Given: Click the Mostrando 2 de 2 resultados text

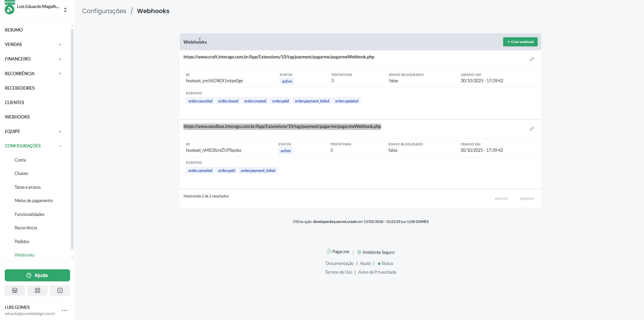Looking at the screenshot, I should tap(206, 196).
